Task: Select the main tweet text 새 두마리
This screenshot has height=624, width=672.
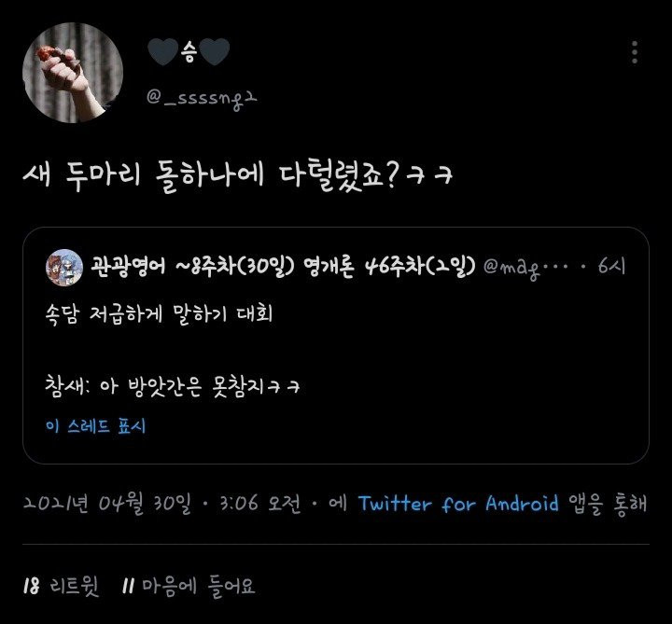Action: click(81, 174)
